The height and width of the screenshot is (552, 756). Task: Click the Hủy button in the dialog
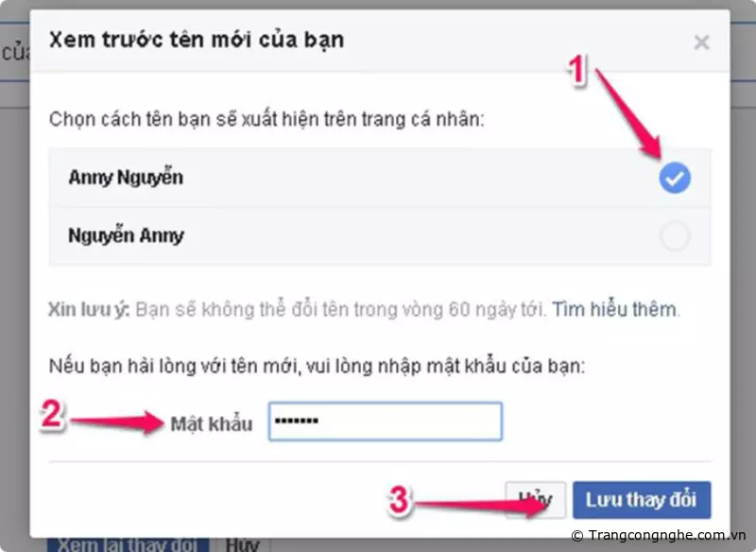535,500
